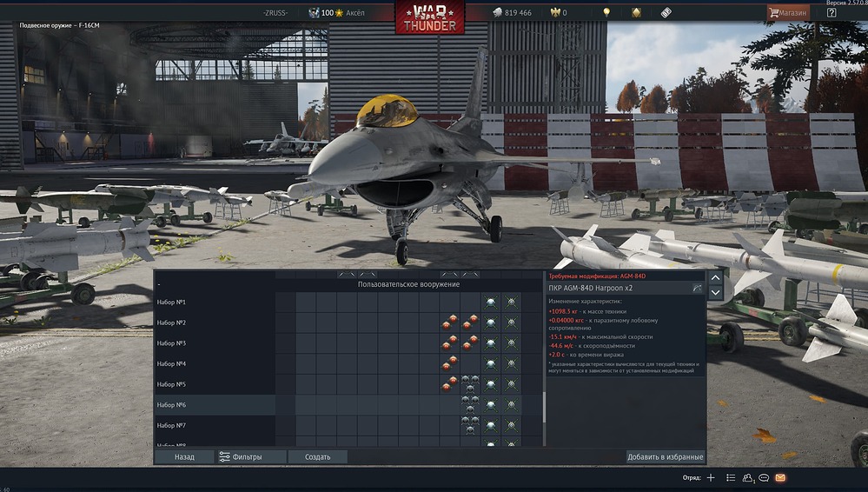Click the +2.0 с turn time value
This screenshot has height=492, width=868.
coord(559,355)
